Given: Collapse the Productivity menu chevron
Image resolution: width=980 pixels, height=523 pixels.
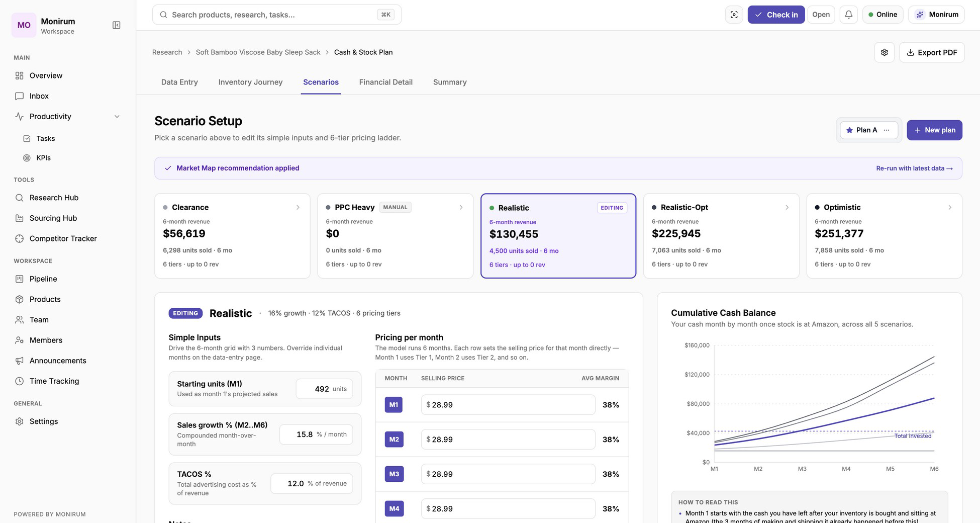Looking at the screenshot, I should (x=117, y=117).
